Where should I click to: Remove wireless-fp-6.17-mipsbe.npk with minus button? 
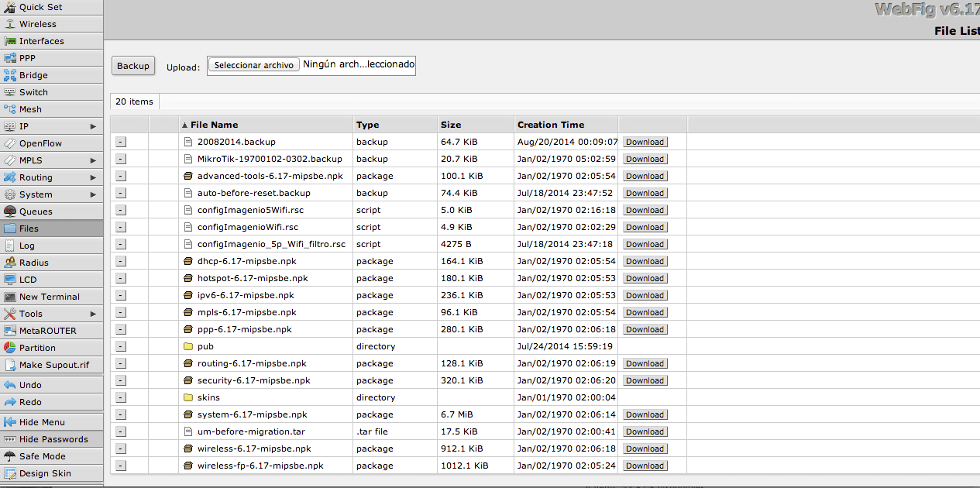pos(121,466)
